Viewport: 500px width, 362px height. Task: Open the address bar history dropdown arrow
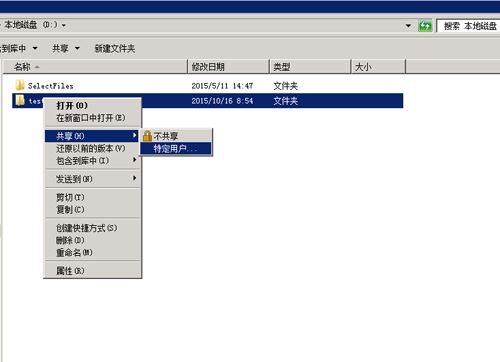pyautogui.click(x=408, y=26)
